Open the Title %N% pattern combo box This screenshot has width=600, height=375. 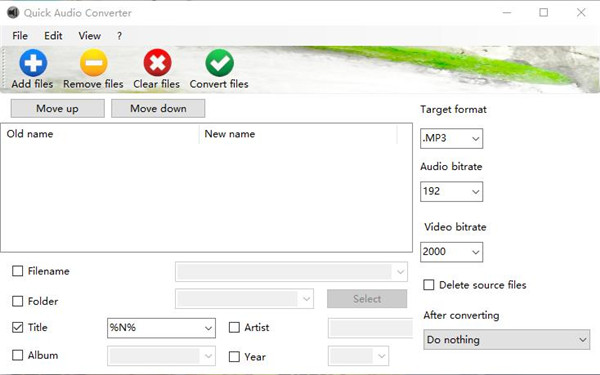[x=161, y=328]
